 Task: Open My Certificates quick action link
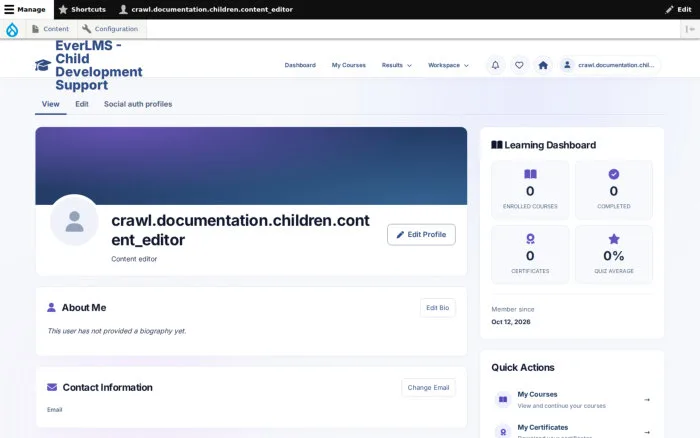(572, 430)
